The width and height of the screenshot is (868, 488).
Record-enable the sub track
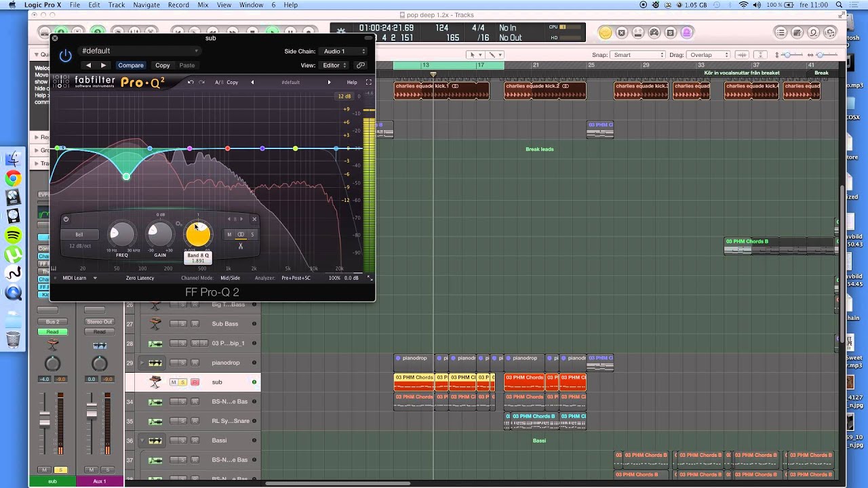[x=195, y=382]
